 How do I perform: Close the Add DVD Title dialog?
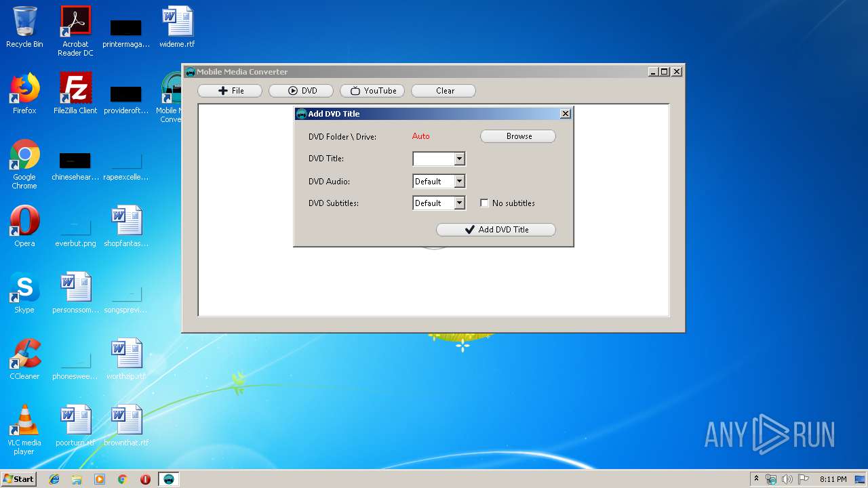tap(566, 114)
